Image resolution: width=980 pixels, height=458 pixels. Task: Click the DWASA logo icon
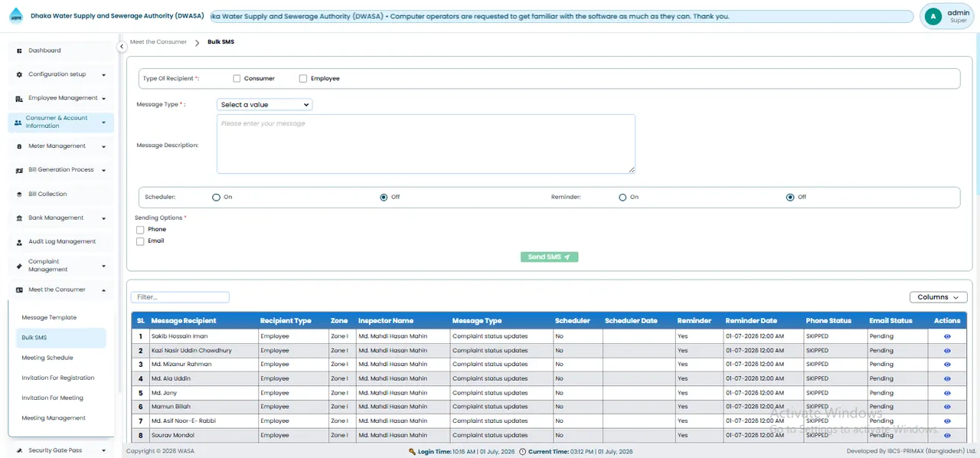click(16, 16)
